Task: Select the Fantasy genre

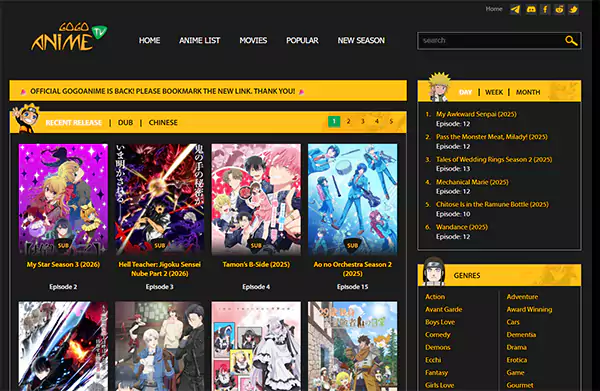Action: pos(437,372)
